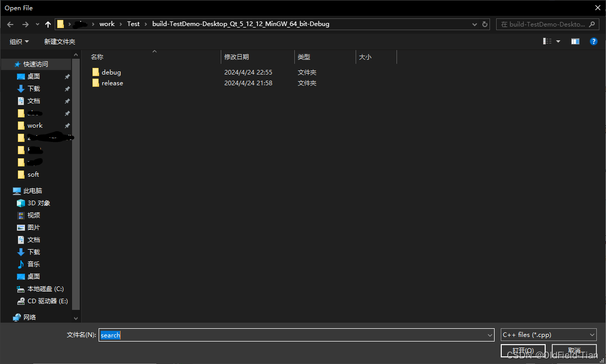Open 视频 under This PC
Screen dimensions: 606x364
pyautogui.click(x=34, y=215)
